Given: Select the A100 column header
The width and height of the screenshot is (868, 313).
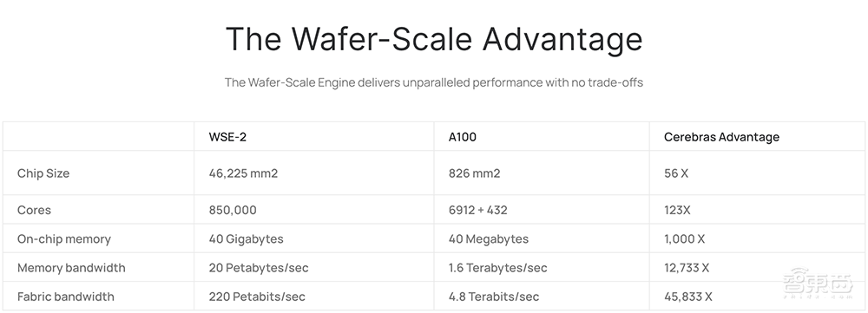Looking at the screenshot, I should click(463, 137).
